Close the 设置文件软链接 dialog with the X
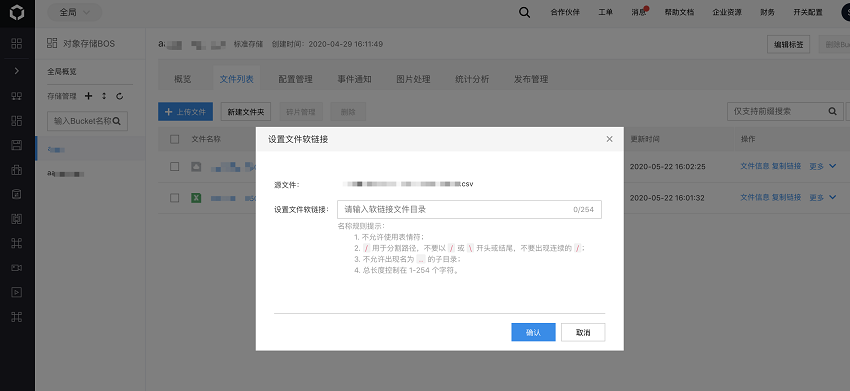The height and width of the screenshot is (391, 850). pos(609,139)
